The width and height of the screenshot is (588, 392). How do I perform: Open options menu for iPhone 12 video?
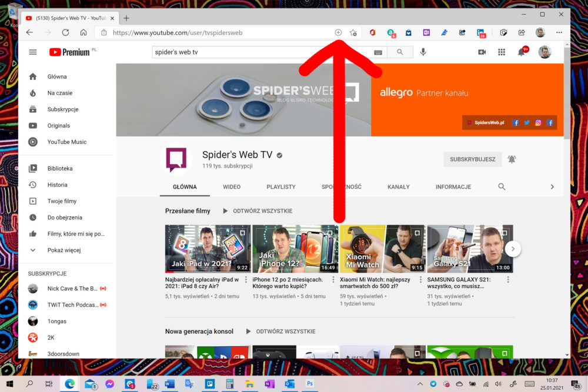click(x=333, y=280)
